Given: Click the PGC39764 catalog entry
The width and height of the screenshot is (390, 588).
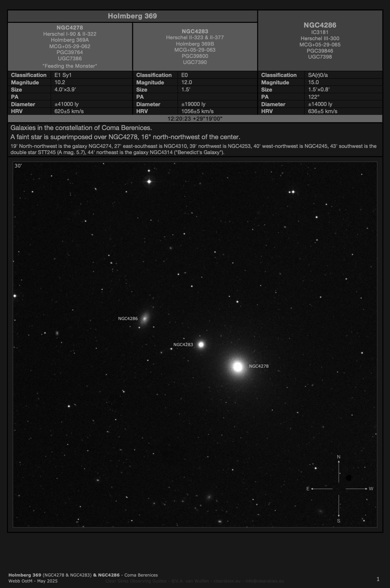Looking at the screenshot, I should tap(70, 52).
